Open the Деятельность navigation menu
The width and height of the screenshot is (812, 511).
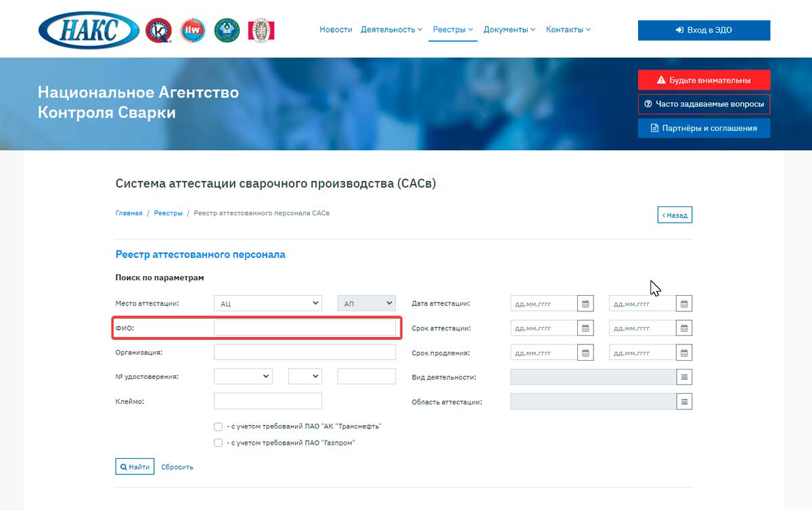(x=391, y=30)
